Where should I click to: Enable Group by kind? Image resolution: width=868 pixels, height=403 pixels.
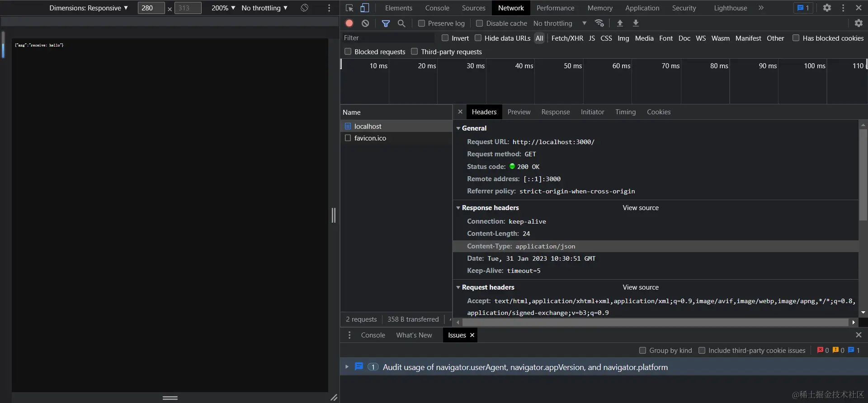click(642, 350)
